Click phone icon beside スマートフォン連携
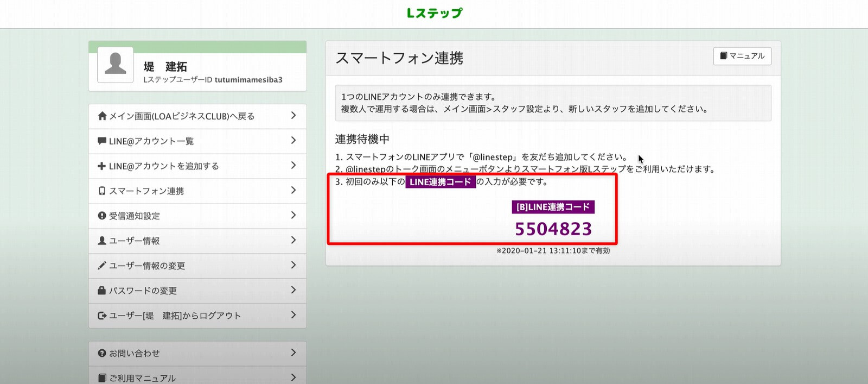The width and height of the screenshot is (868, 384). [x=102, y=191]
